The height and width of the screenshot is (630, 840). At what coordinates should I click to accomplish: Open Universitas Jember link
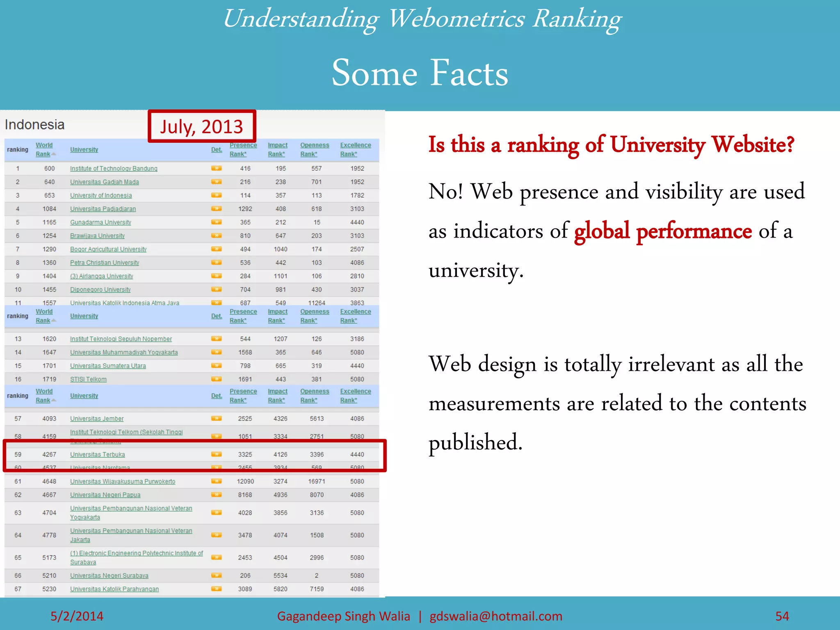97,419
